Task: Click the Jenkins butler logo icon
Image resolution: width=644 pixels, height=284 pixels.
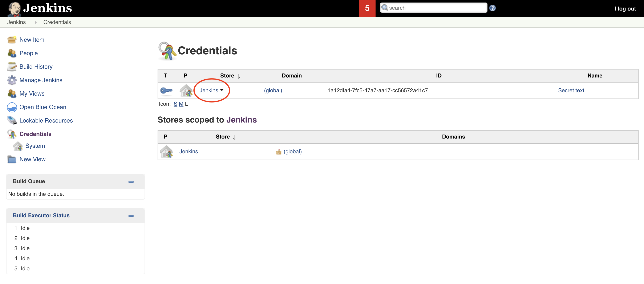Action: [x=14, y=9]
